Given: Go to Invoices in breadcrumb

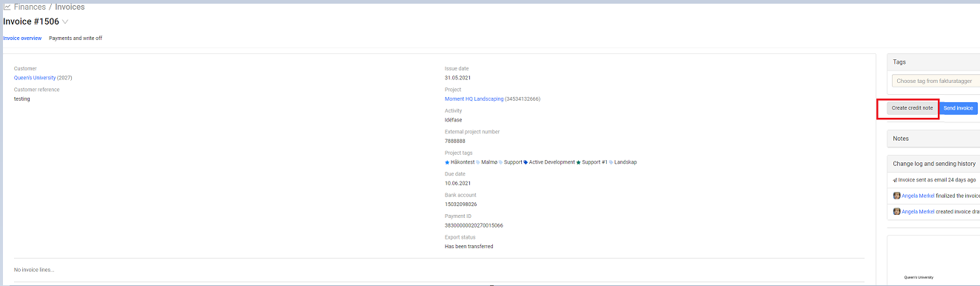Looking at the screenshot, I should point(70,7).
